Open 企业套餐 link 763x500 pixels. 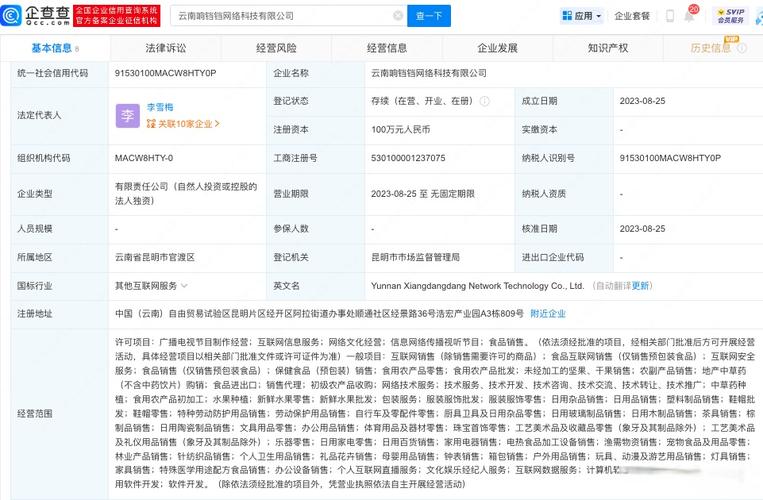click(x=632, y=16)
